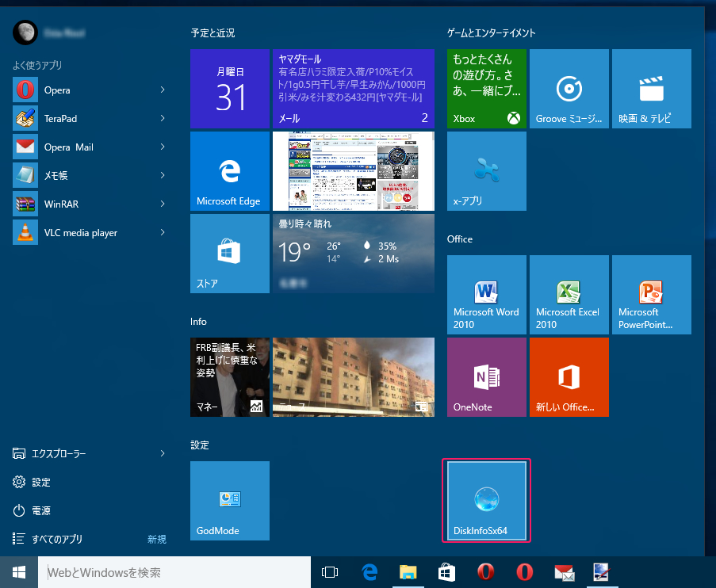Open Task View from the taskbar
This screenshot has width=716, height=588.
(x=330, y=572)
